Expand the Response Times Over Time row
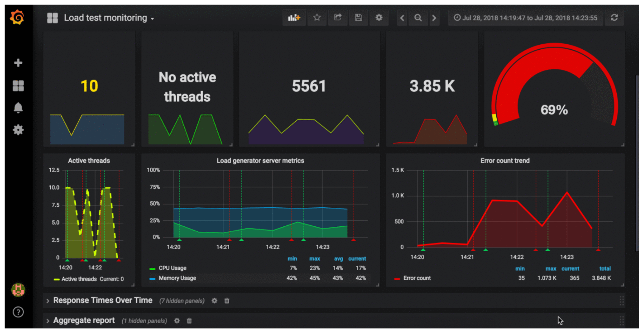Viewport: 644px width, 333px height. 102,300
